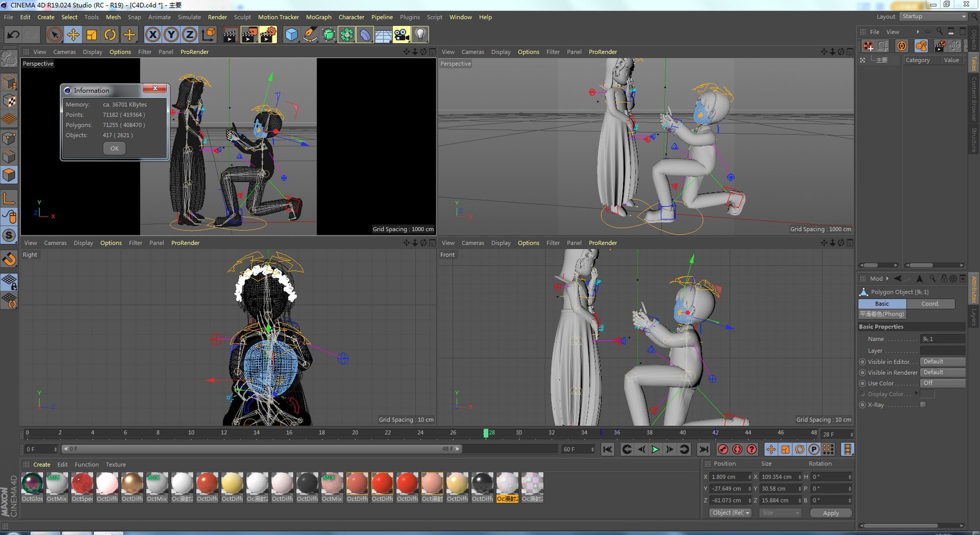The image size is (980, 535).
Task: Switch to the Coord. tab
Action: (x=930, y=304)
